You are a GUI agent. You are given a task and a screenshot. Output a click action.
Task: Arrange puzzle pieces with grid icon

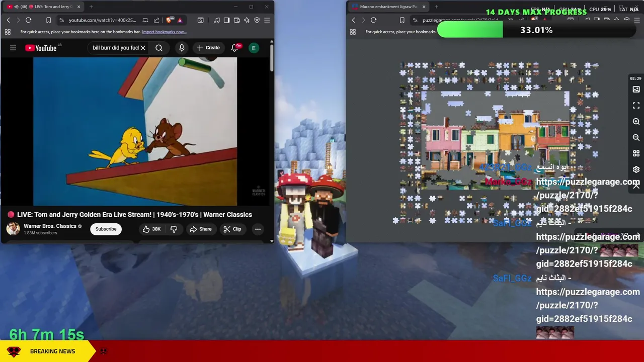[x=636, y=153]
